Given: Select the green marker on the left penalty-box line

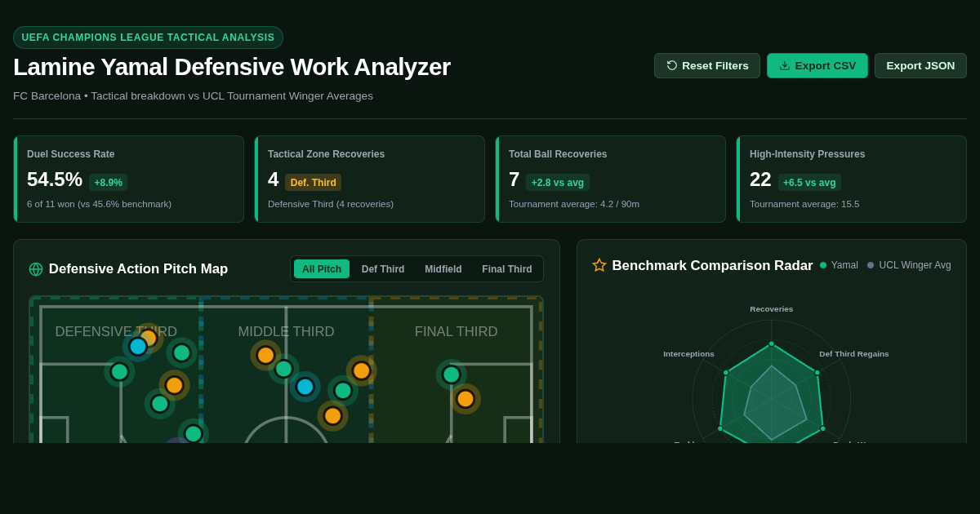Looking at the screenshot, I should click(119, 372).
